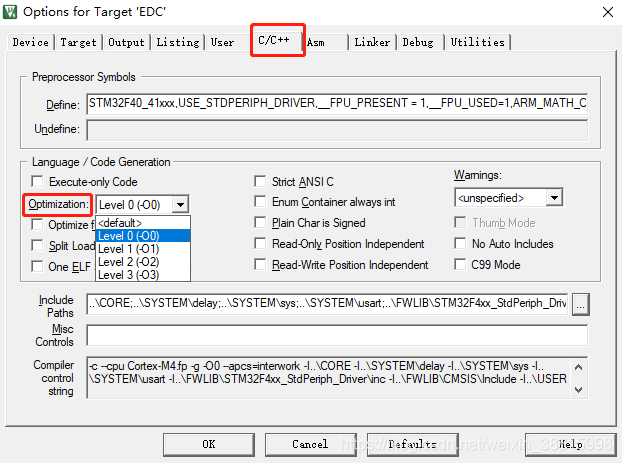
Task: Toggle Enum Container always int
Action: coord(261,202)
